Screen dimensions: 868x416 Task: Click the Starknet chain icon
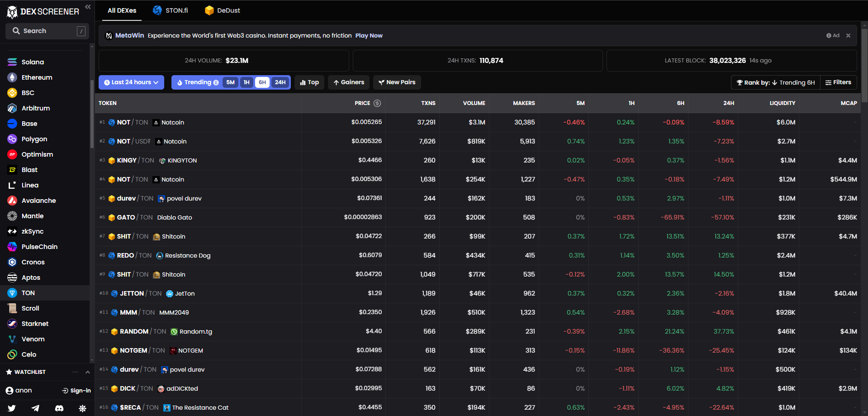[12, 324]
